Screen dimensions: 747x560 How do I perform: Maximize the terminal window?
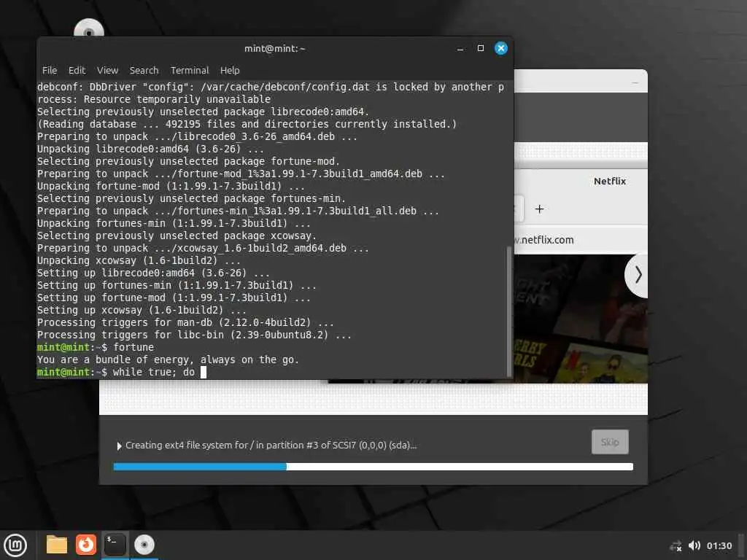[481, 48]
